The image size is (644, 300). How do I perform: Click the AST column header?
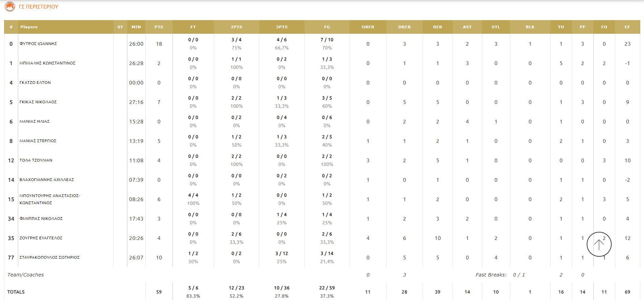pos(467,27)
